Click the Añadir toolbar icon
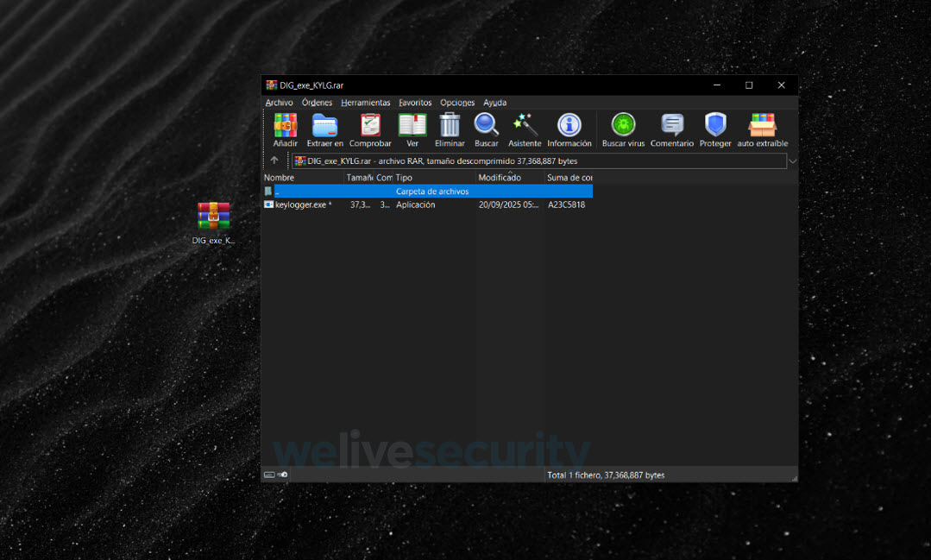This screenshot has width=931, height=560. pos(285,126)
